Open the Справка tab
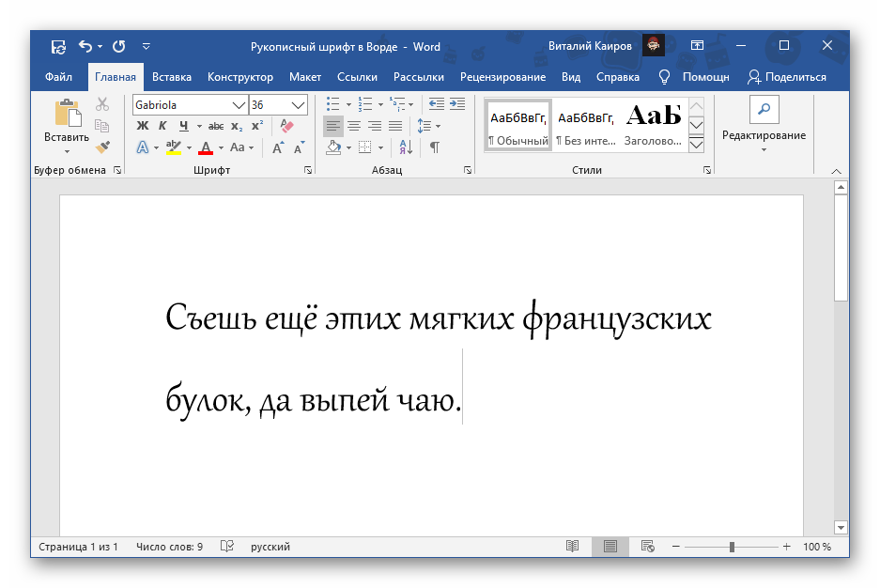The image size is (880, 588). (x=618, y=77)
